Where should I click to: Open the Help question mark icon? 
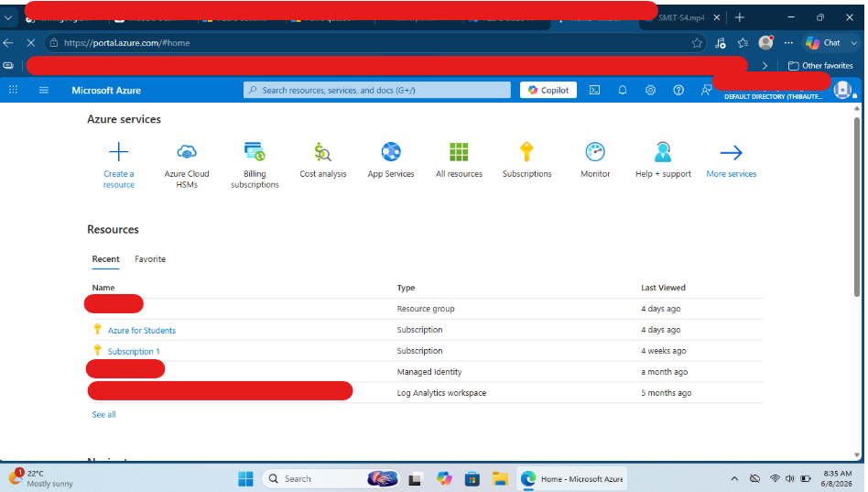(678, 90)
